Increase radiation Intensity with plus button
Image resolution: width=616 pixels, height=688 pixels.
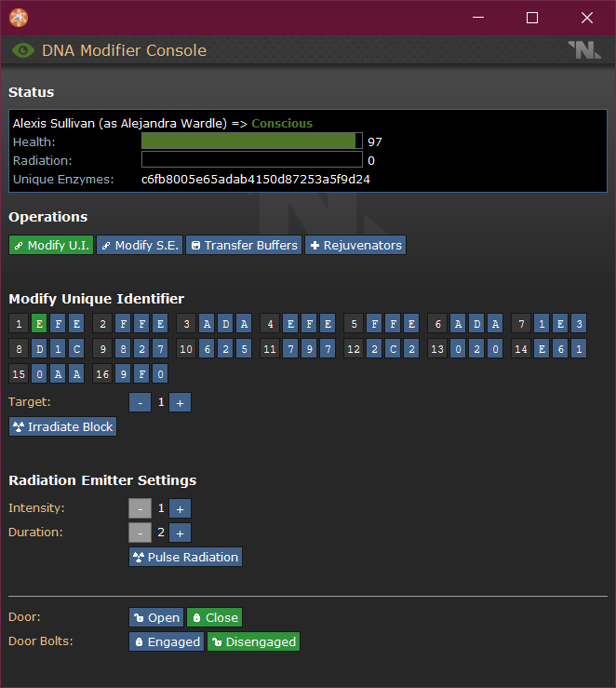(x=180, y=508)
